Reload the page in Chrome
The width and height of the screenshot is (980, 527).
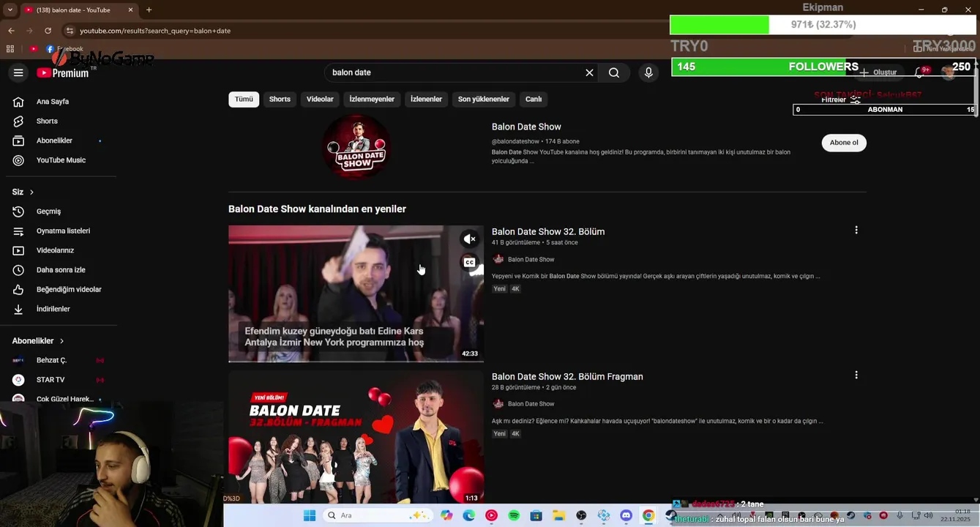[48, 31]
